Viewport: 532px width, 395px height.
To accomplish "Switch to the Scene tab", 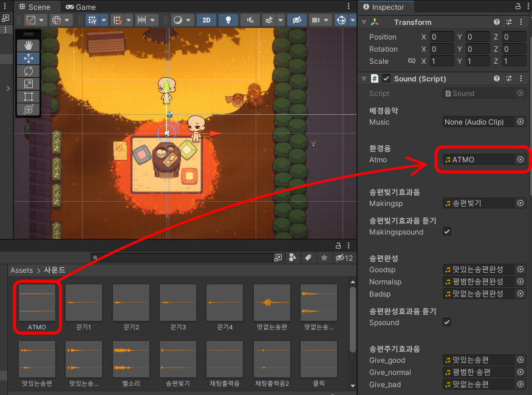I will pos(35,7).
